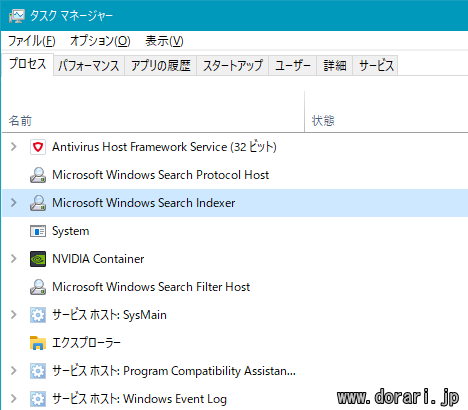Expand the Microsoft Windows Search Indexer row
Image resolution: width=468 pixels, height=410 pixels.
tap(14, 203)
